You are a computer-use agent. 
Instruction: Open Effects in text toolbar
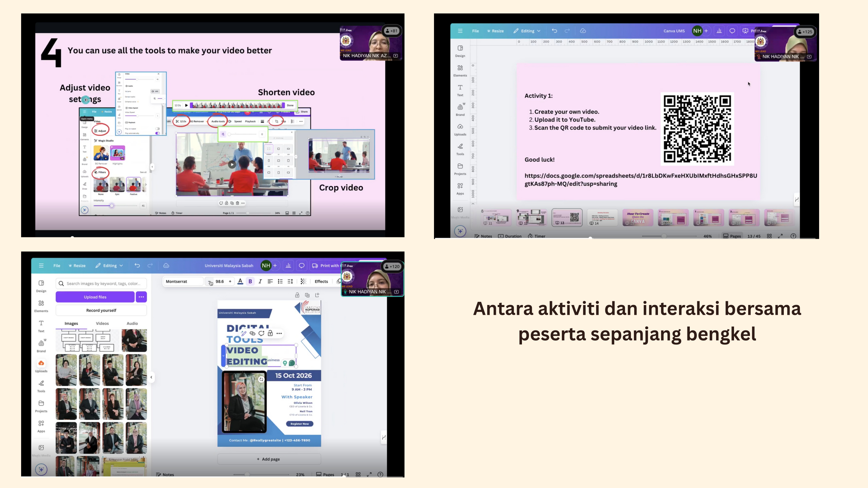pyautogui.click(x=321, y=281)
